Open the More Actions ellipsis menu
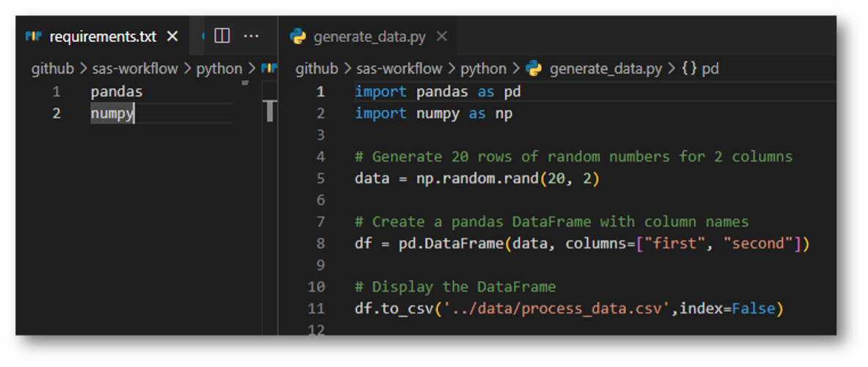 tap(251, 36)
